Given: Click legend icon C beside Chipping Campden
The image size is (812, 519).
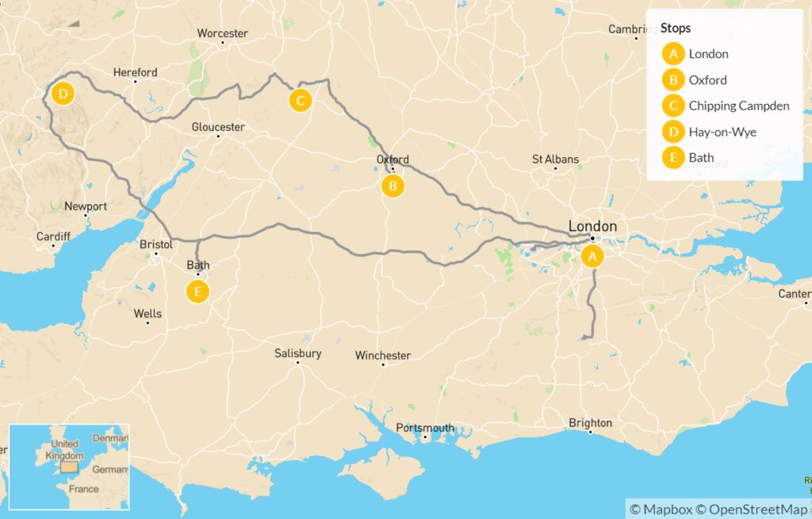Looking at the screenshot, I should point(673,106).
